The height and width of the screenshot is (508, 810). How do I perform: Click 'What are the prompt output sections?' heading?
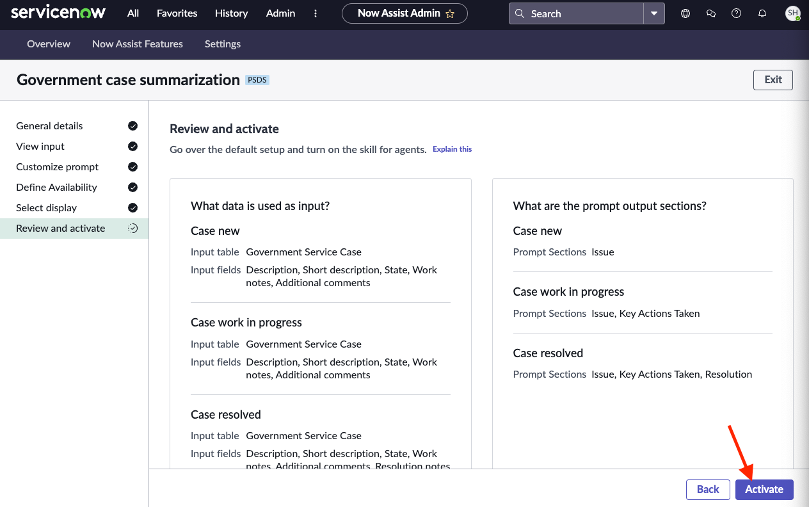point(610,206)
